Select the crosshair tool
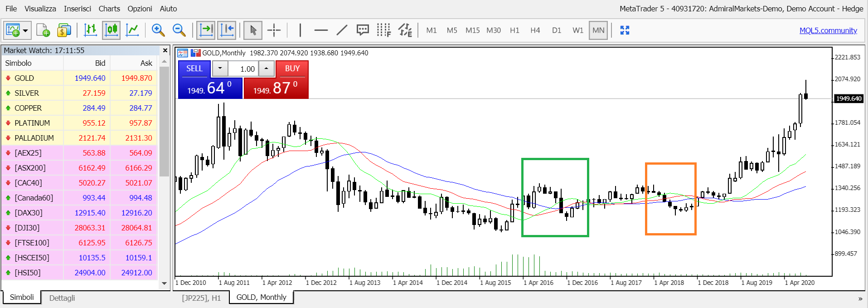The image size is (868, 308). click(x=274, y=30)
